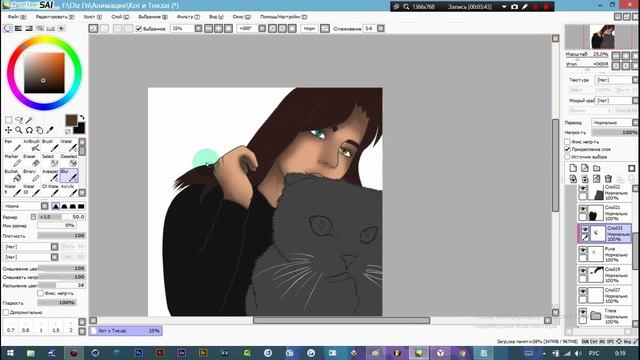This screenshot has height=360, width=640.
Task: Uncheck Прикрепление слоя checkbox
Action: click(x=567, y=149)
